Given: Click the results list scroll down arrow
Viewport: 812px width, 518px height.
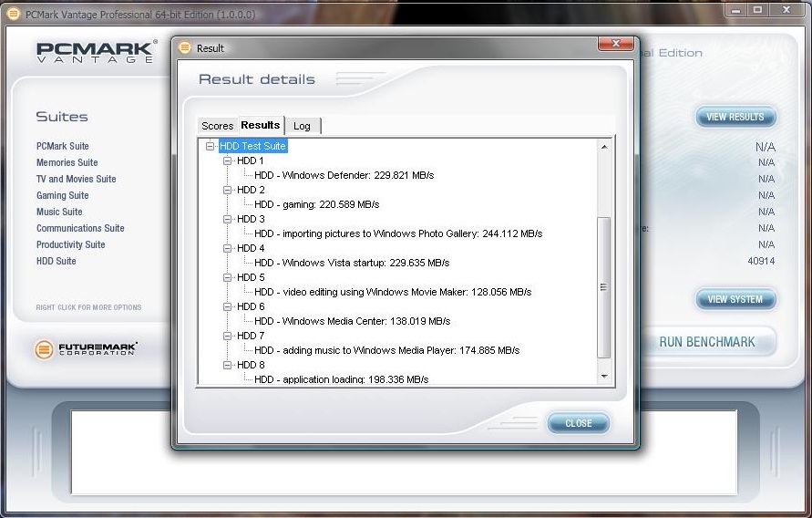Looking at the screenshot, I should [x=604, y=377].
